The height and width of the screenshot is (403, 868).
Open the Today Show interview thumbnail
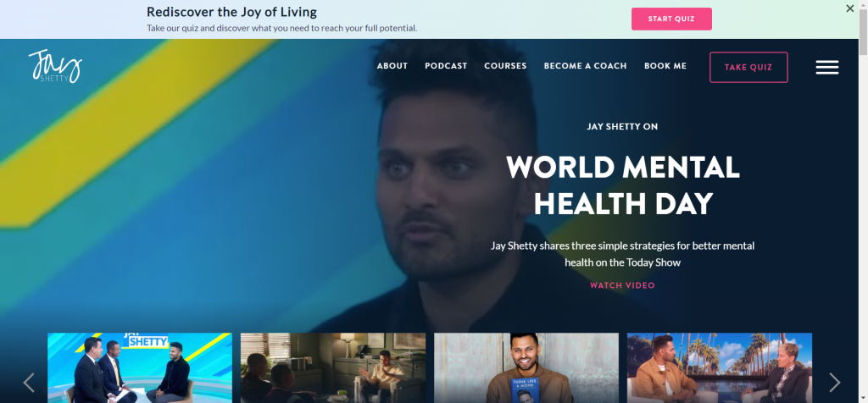pyautogui.click(x=140, y=367)
